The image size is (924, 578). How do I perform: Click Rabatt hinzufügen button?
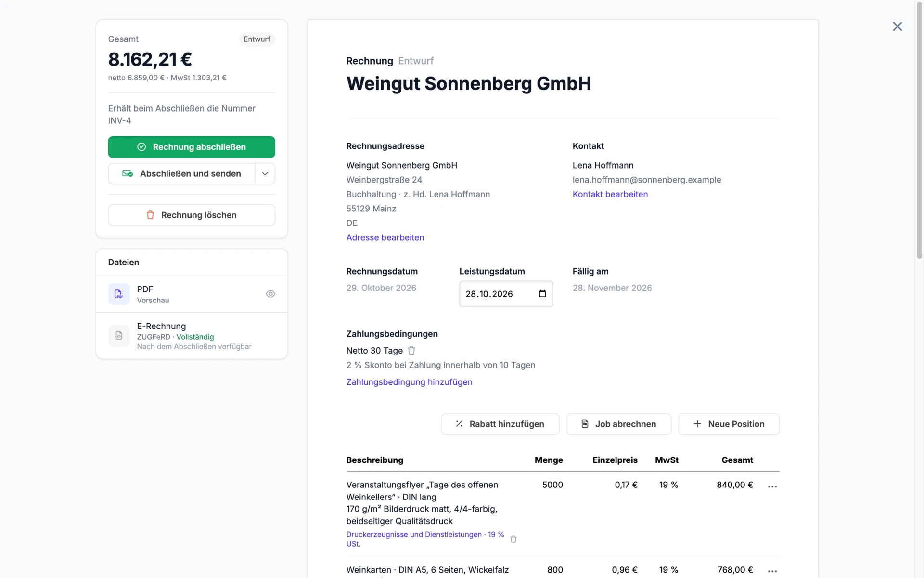pos(500,424)
